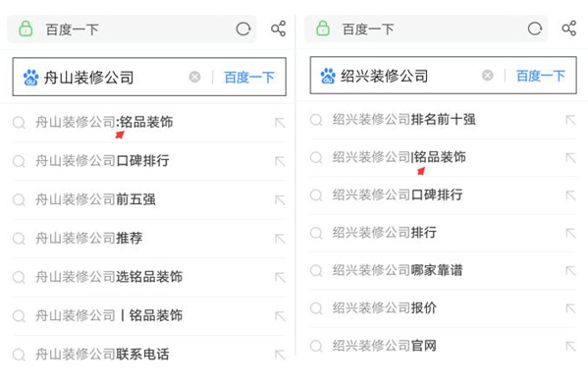Click fill arrow for 绍兴装修公司官网
This screenshot has width=588, height=388.
(x=570, y=346)
